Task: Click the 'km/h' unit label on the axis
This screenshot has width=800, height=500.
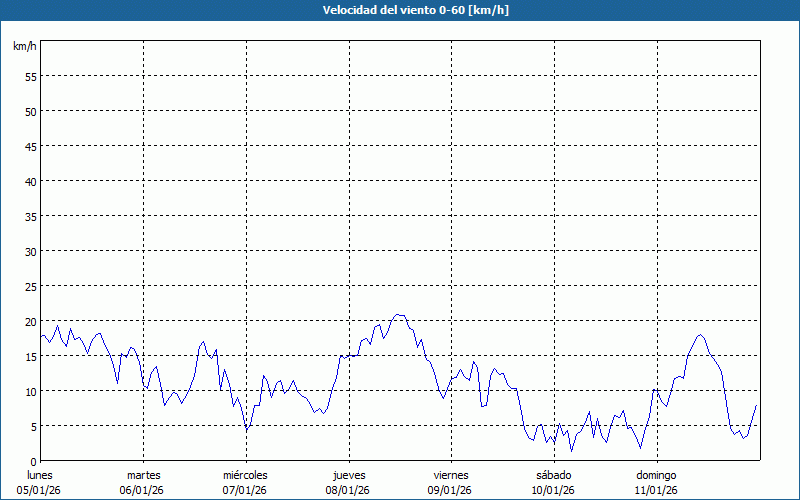Action: pyautogui.click(x=25, y=47)
